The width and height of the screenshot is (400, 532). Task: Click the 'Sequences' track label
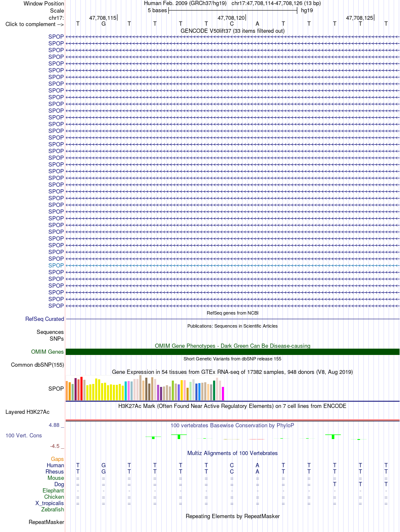point(50,332)
